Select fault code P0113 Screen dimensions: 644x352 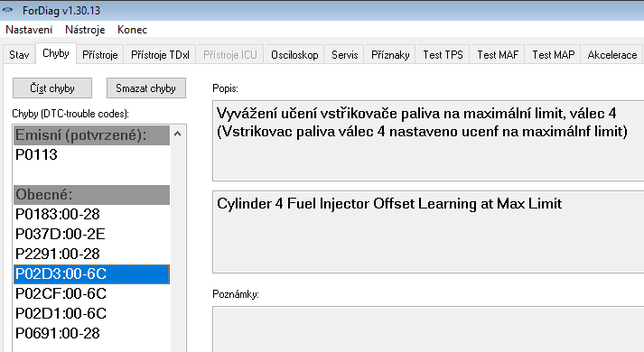(91, 154)
